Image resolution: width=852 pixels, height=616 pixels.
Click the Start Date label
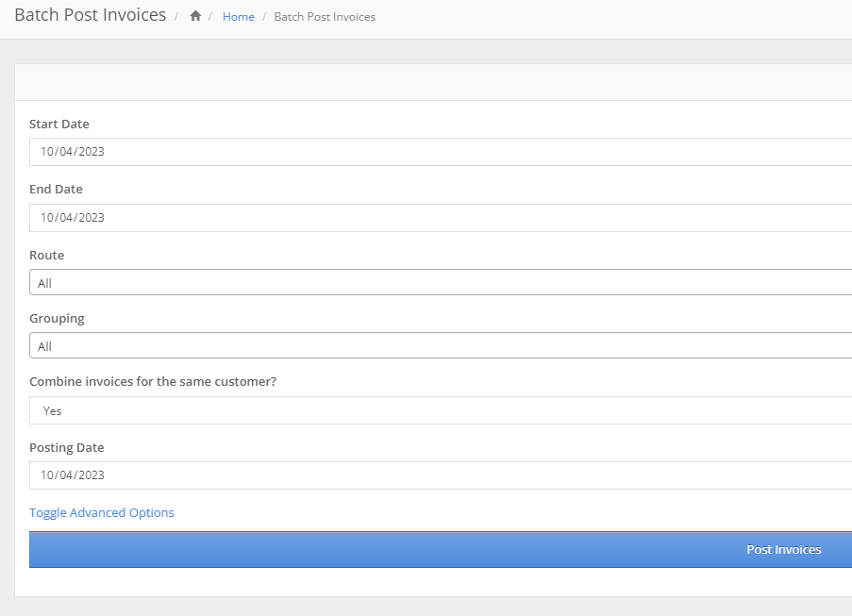click(59, 124)
